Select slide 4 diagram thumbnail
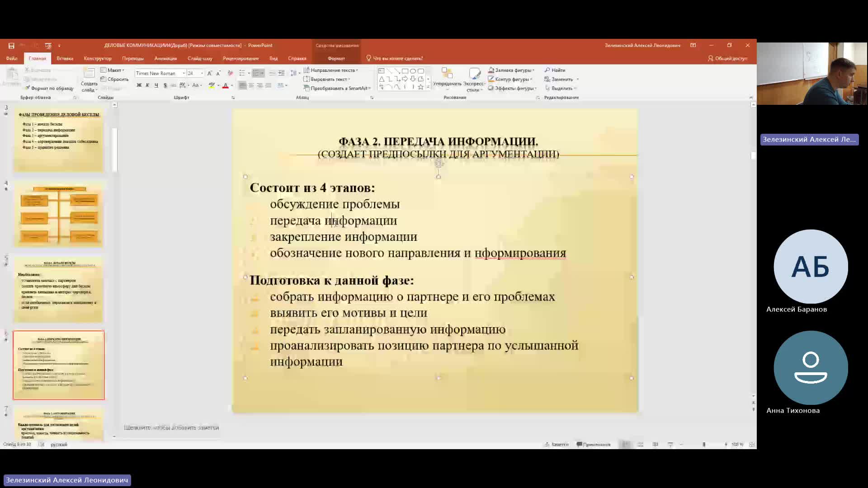Image resolution: width=868 pixels, height=488 pixels. coord(59,215)
